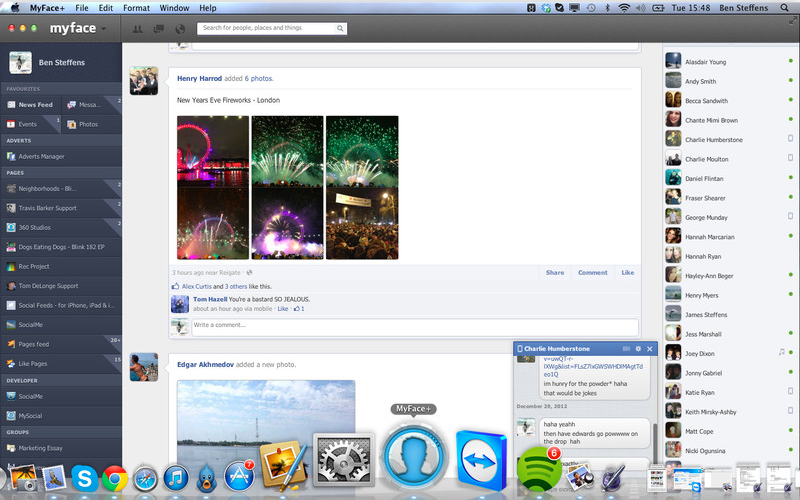Open chat with Fraser Shearer

[705, 198]
